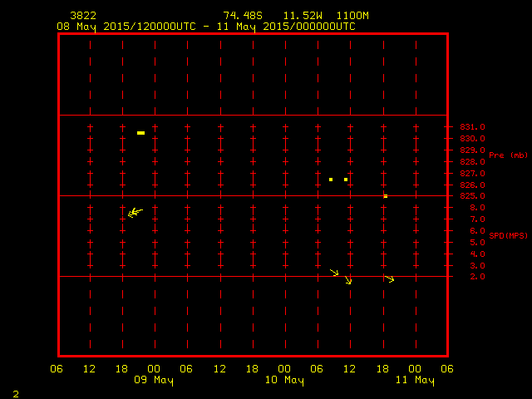
Task: Click the wind arrow below 18 on 10 May
Action: [x=389, y=279]
